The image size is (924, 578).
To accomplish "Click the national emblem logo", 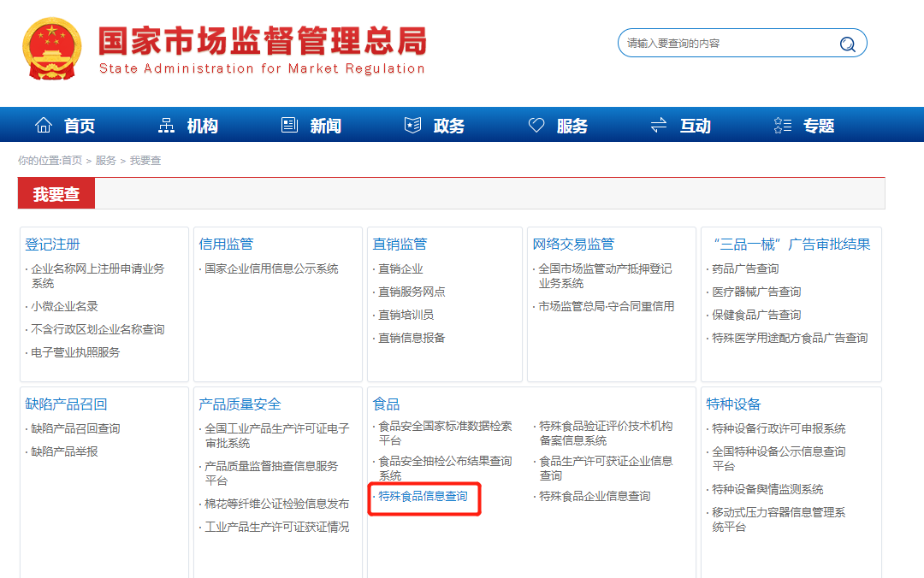I will (52, 49).
